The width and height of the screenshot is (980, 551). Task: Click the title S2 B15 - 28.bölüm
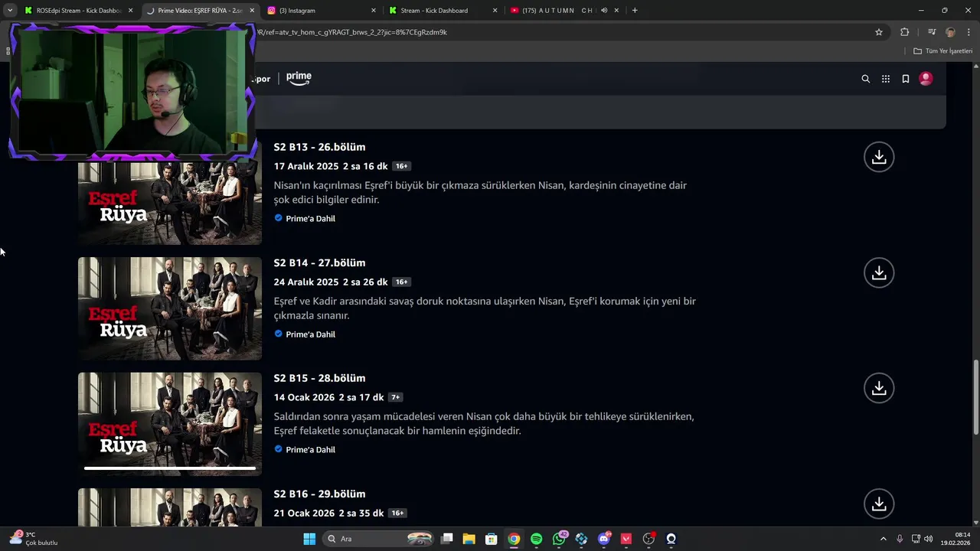[x=319, y=378]
